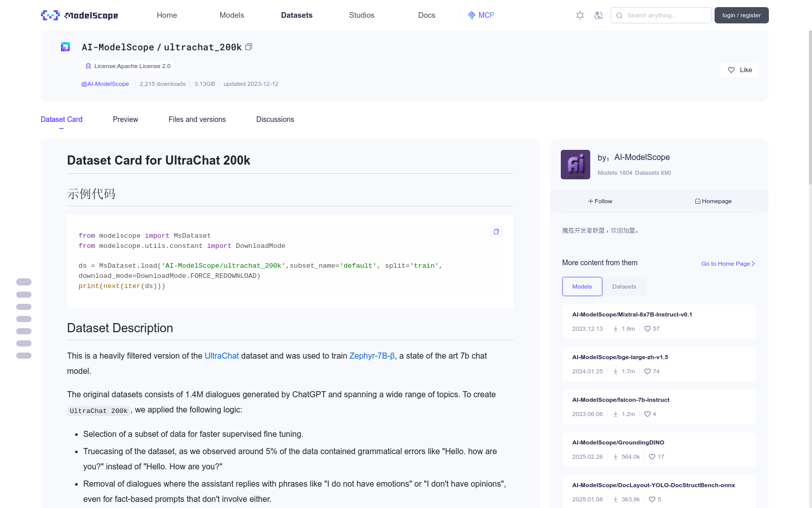Open the Files and versions tab
This screenshot has width=812, height=508.
coord(197,119)
